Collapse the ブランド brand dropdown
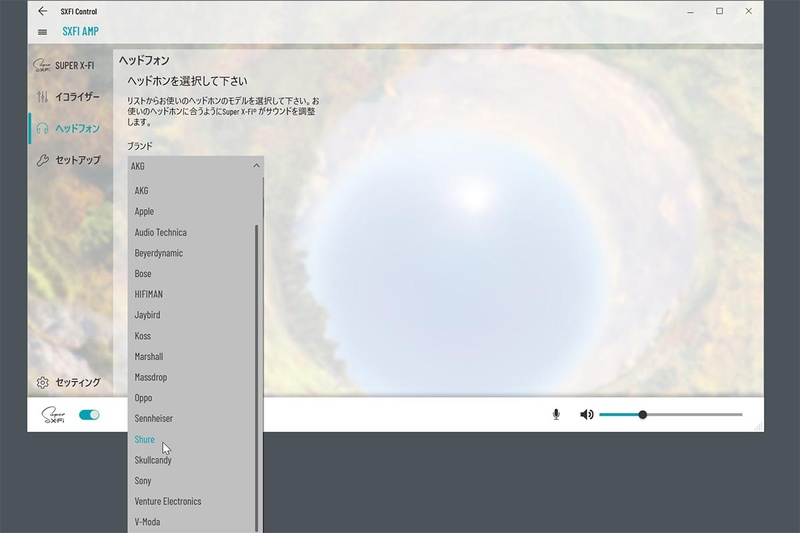 pyautogui.click(x=196, y=166)
